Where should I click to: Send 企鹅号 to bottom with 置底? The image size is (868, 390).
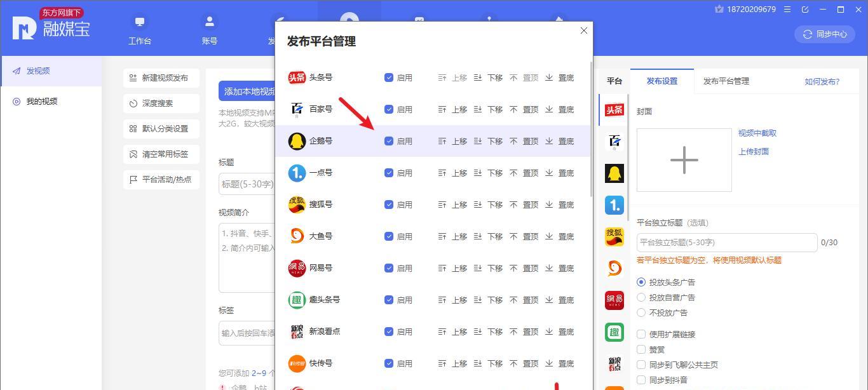coord(559,141)
